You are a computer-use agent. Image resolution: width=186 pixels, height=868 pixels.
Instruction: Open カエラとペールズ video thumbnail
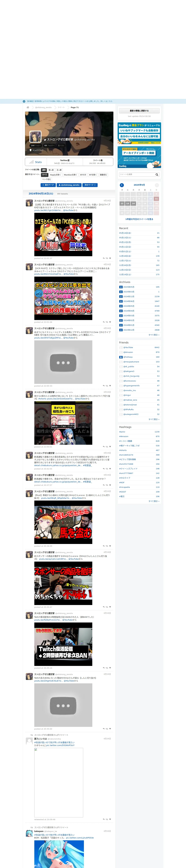coord(63,235)
